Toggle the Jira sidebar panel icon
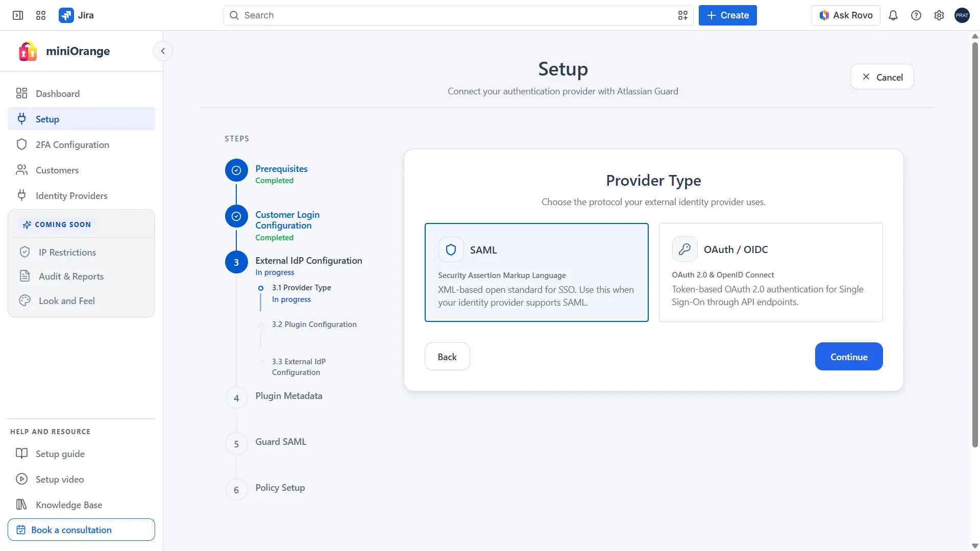The width and height of the screenshot is (980, 551). [18, 15]
